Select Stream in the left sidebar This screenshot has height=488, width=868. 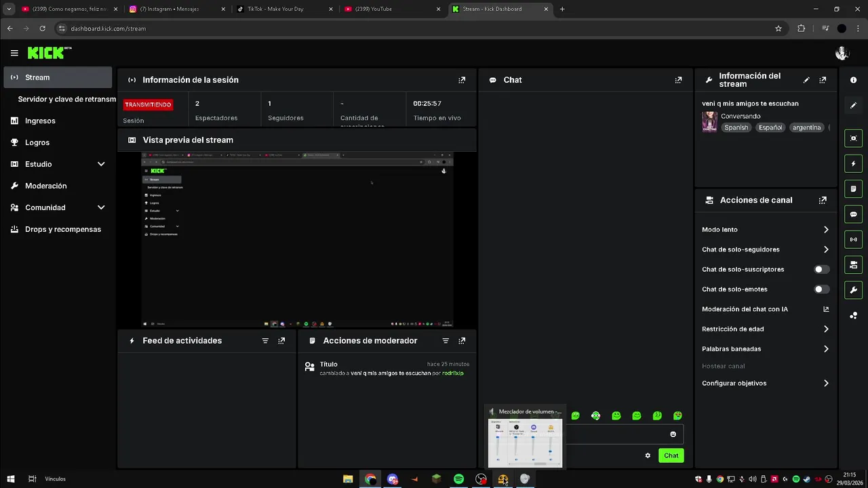point(58,77)
